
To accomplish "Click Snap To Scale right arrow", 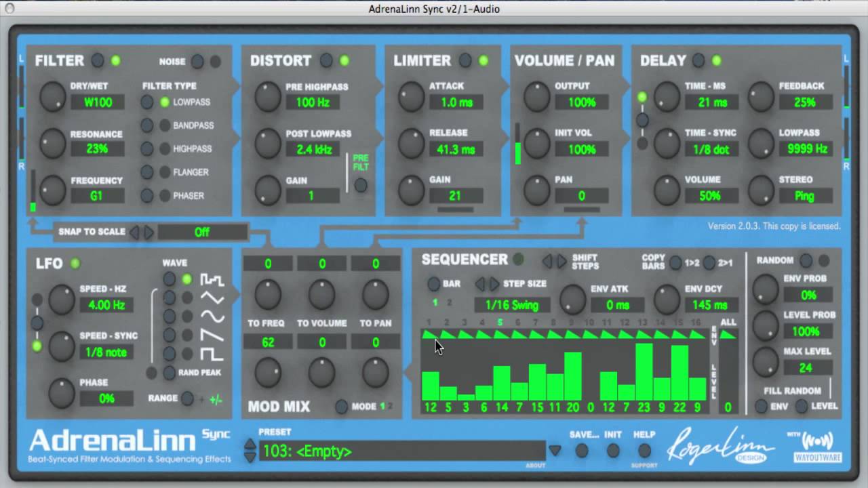I will click(149, 232).
